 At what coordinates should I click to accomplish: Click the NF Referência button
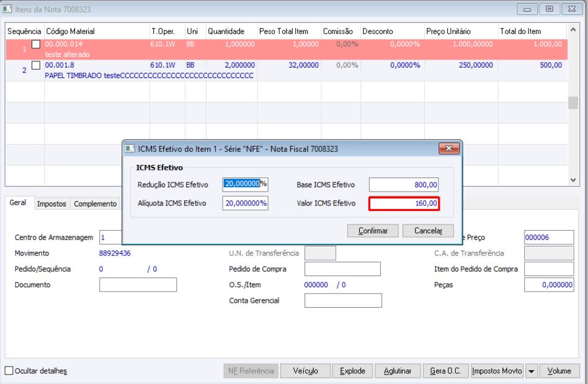pyautogui.click(x=251, y=371)
